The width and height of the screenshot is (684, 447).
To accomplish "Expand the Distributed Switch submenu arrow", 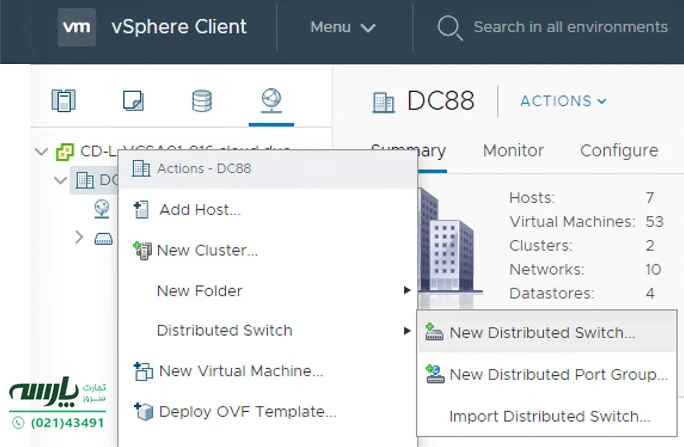I will (407, 331).
